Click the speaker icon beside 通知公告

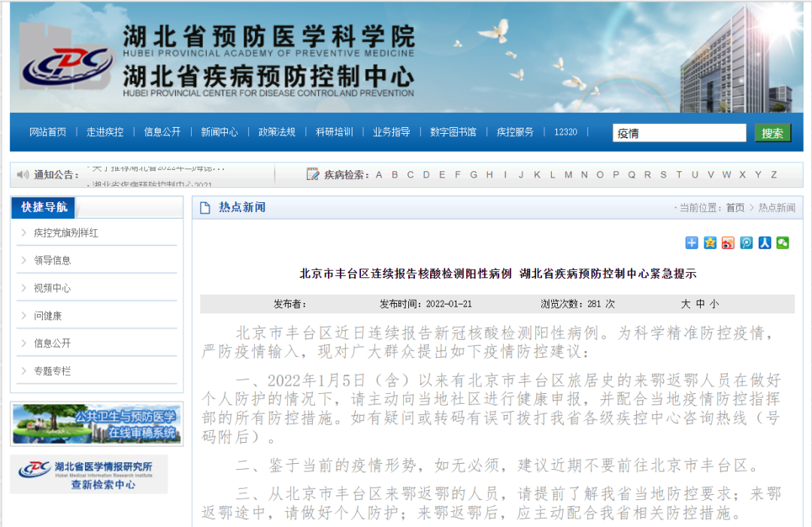coord(23,174)
